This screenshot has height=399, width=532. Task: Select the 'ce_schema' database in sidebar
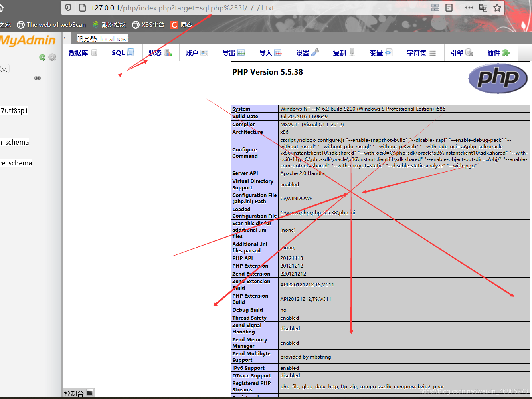[x=16, y=163]
